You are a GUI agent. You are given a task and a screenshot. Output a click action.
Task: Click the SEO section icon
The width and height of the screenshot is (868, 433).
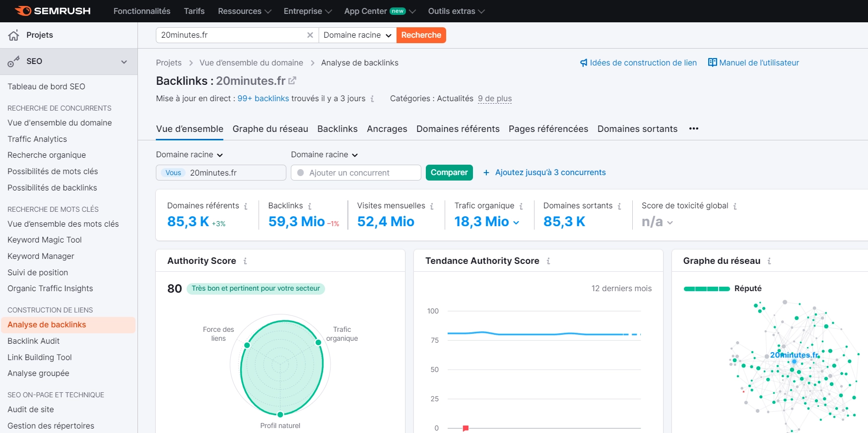point(14,62)
